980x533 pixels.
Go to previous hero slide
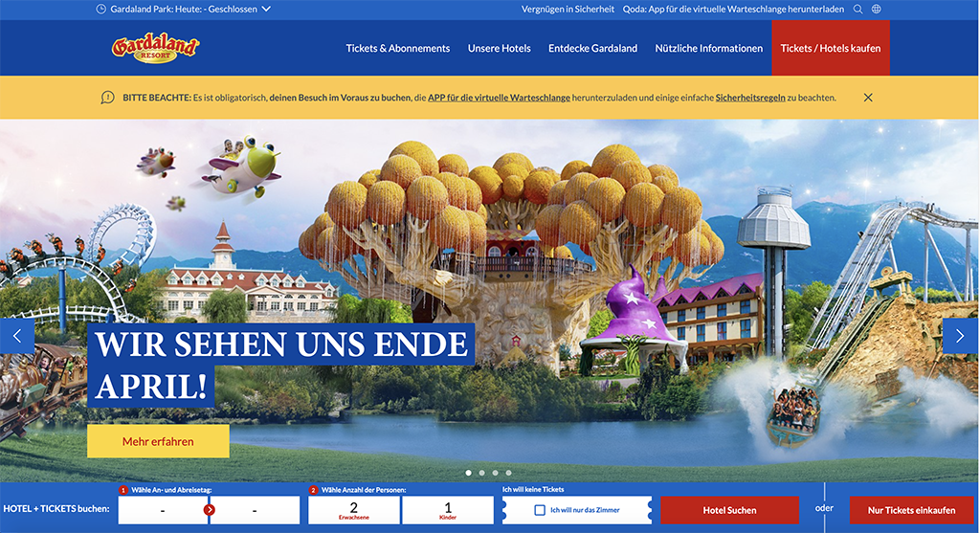17,336
